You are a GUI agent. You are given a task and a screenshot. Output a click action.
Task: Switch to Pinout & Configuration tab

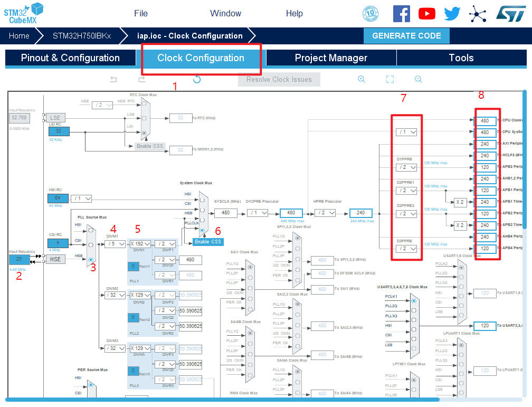(x=70, y=58)
